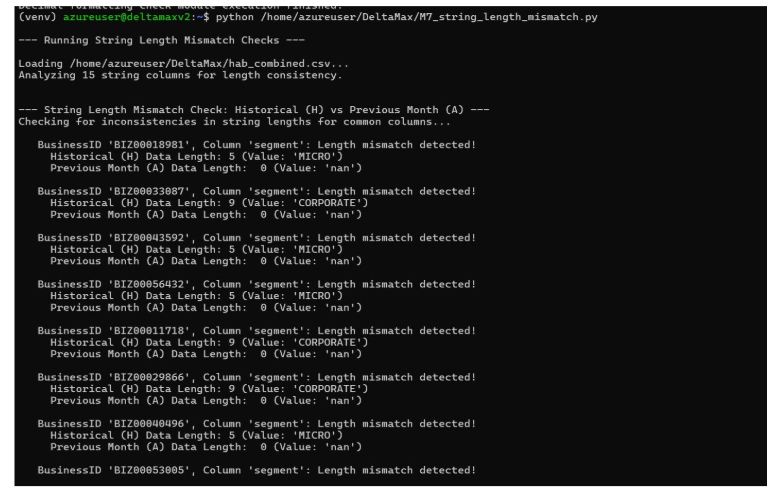Click BusinessID 'BIZ00056432' mismatch line
This screenshot has width=779, height=493.
256,285
